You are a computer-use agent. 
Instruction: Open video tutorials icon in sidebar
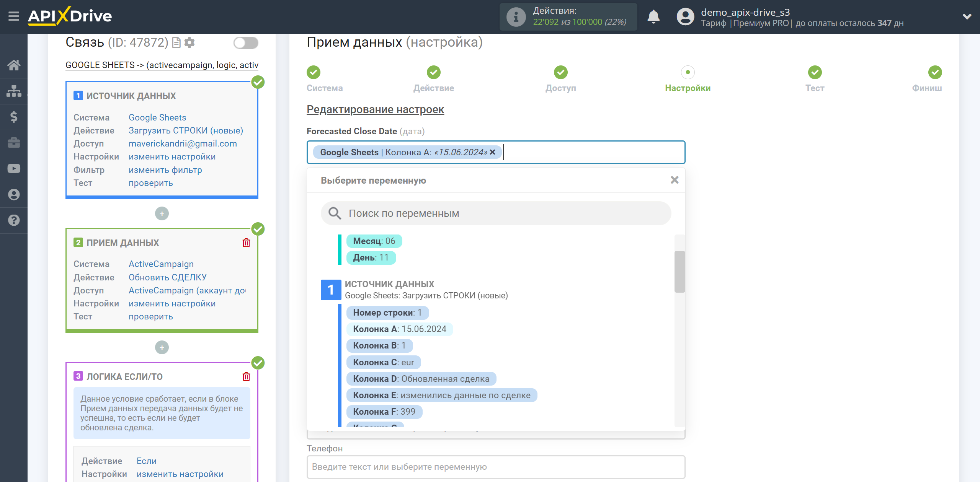point(14,168)
